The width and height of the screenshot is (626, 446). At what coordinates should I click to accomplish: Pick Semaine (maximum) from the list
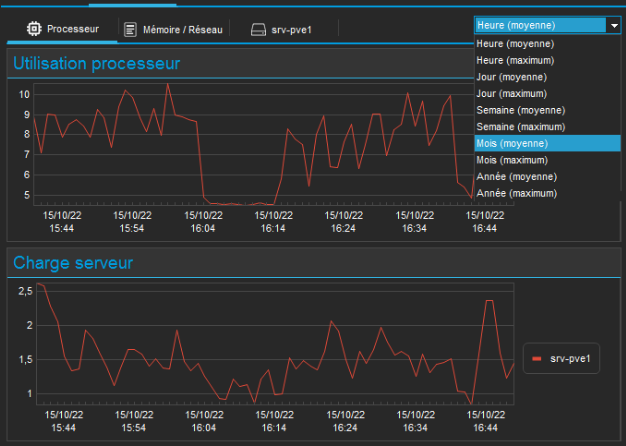click(x=547, y=127)
